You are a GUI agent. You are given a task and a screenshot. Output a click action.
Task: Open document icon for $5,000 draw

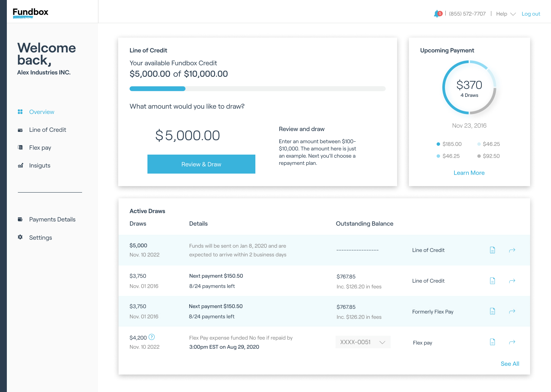point(492,250)
